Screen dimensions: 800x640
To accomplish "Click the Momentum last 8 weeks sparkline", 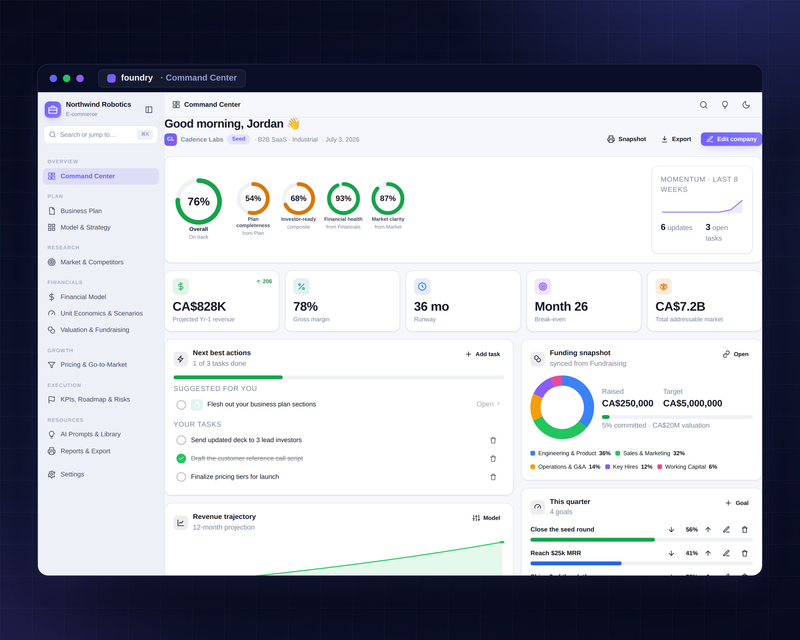I will coord(702,207).
